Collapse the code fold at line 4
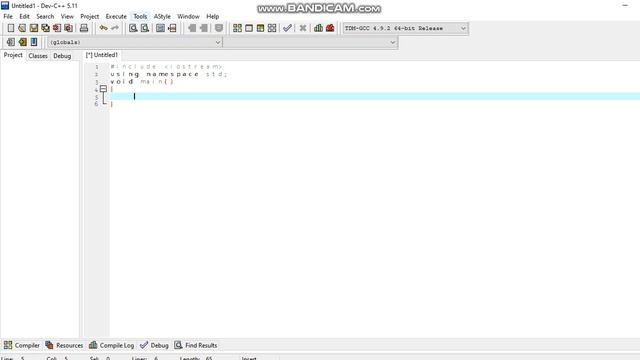Viewport: 640px width, 360px height. pyautogui.click(x=103, y=89)
